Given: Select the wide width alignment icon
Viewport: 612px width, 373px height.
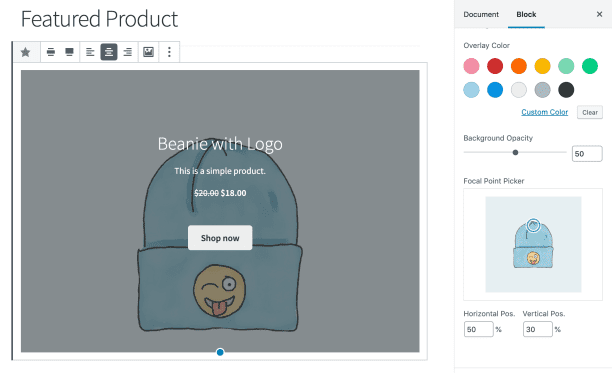Looking at the screenshot, I should coord(51,52).
